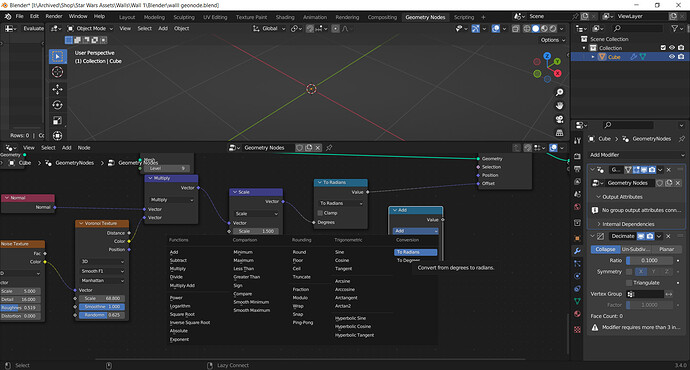Toggle Cube visibility eye in outliner

coord(672,57)
